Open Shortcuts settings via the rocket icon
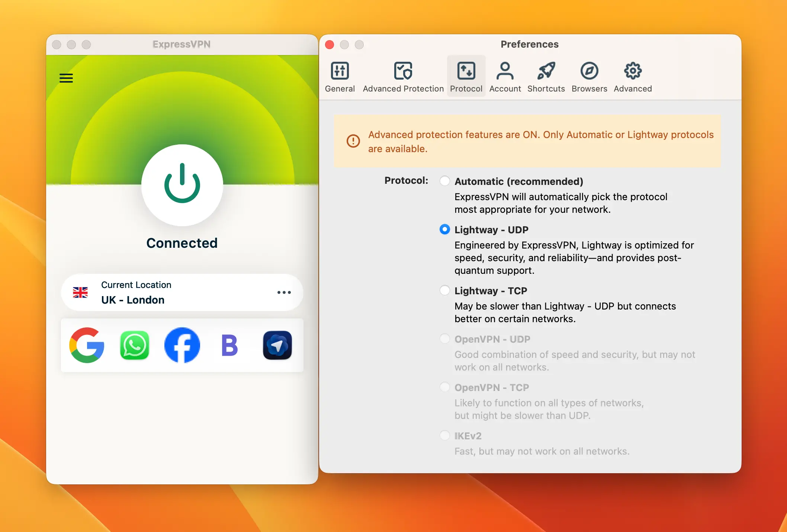This screenshot has height=532, width=787. 546,76
